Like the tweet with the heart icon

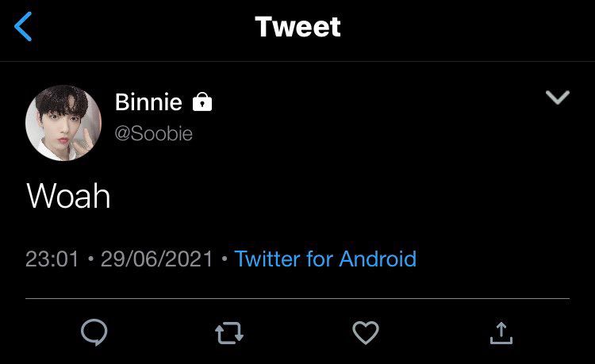pyautogui.click(x=365, y=334)
